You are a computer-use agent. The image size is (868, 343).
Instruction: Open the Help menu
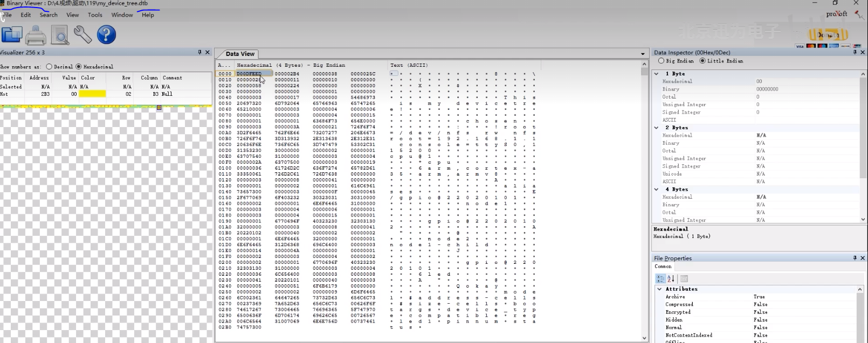[148, 15]
